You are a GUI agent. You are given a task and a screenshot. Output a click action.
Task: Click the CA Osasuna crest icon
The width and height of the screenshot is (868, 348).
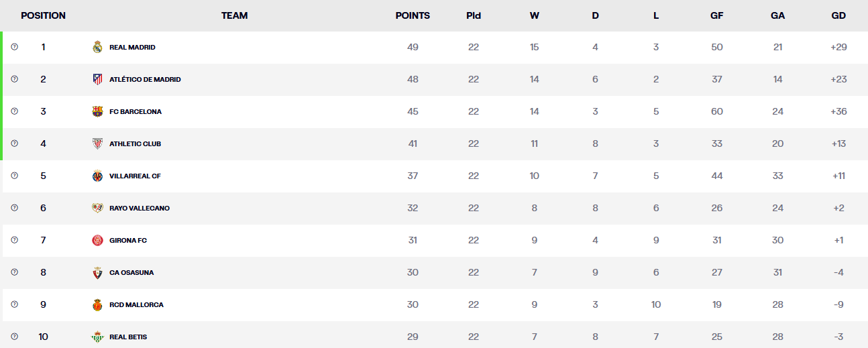point(97,273)
